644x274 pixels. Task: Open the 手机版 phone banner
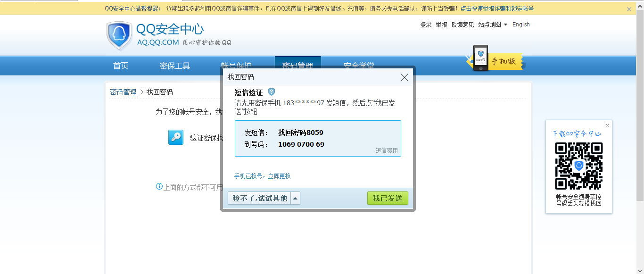pos(495,59)
